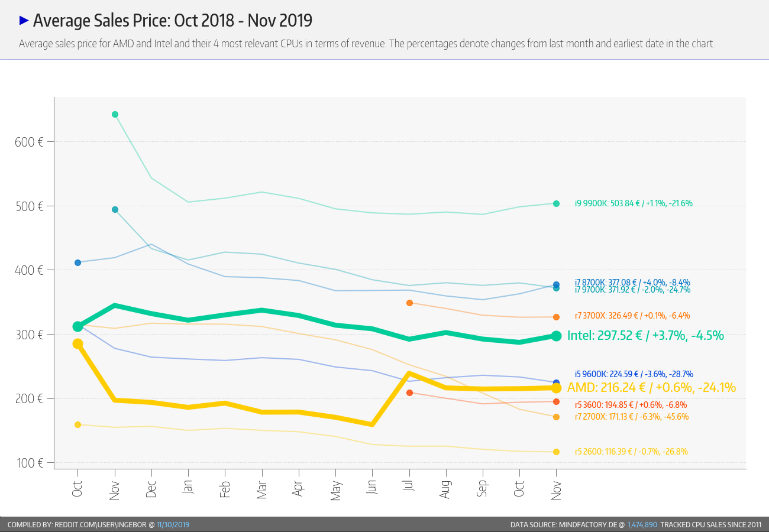Select the Intel: 297.52 € summary label
769x532 pixels.
pyautogui.click(x=645, y=336)
